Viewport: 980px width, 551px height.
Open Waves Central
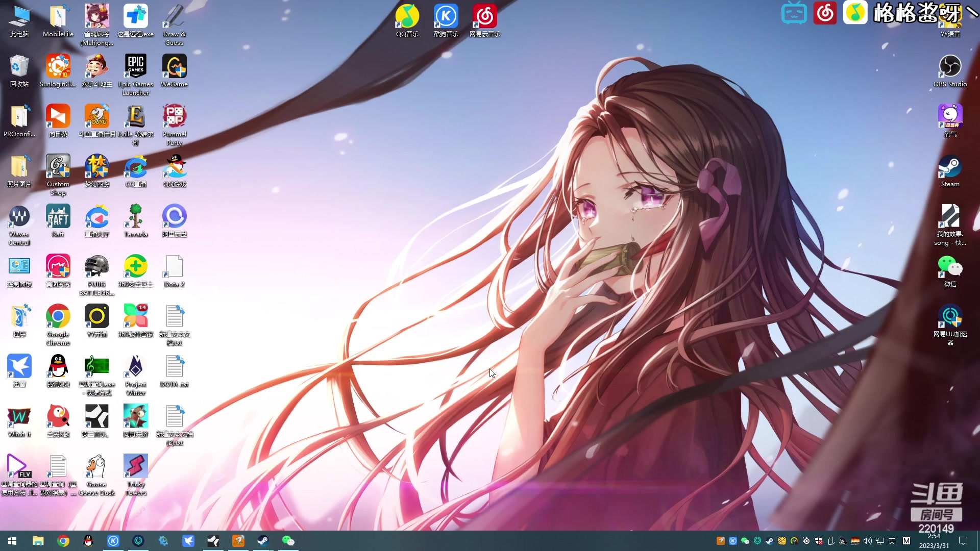(19, 224)
